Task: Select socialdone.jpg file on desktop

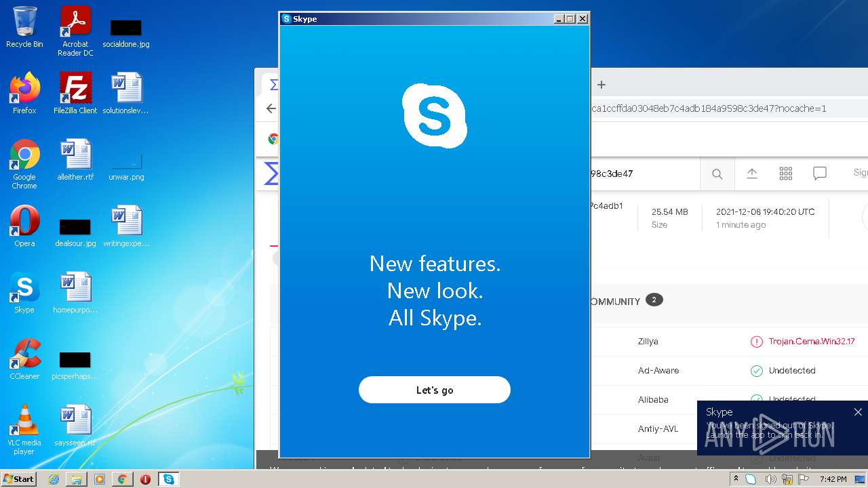Action: point(126,32)
